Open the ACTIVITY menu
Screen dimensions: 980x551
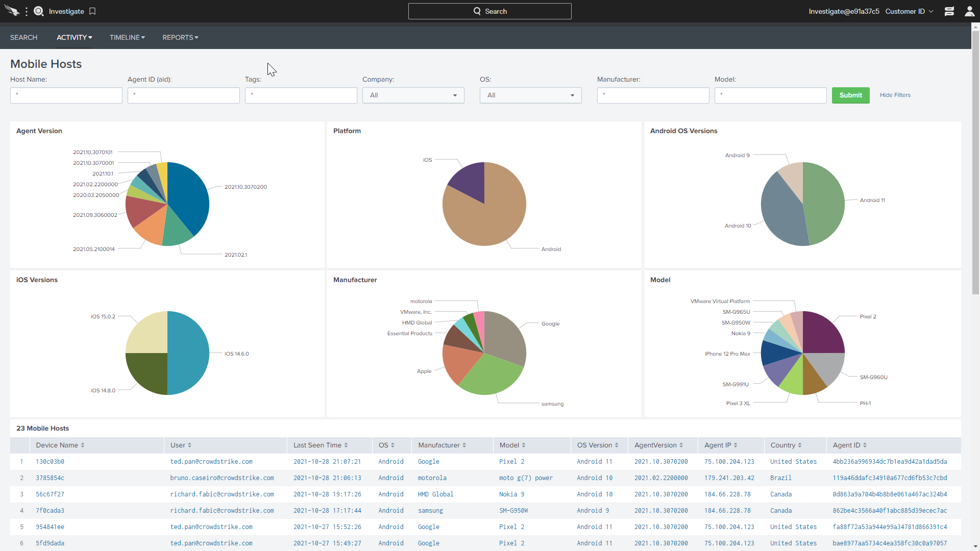[75, 37]
